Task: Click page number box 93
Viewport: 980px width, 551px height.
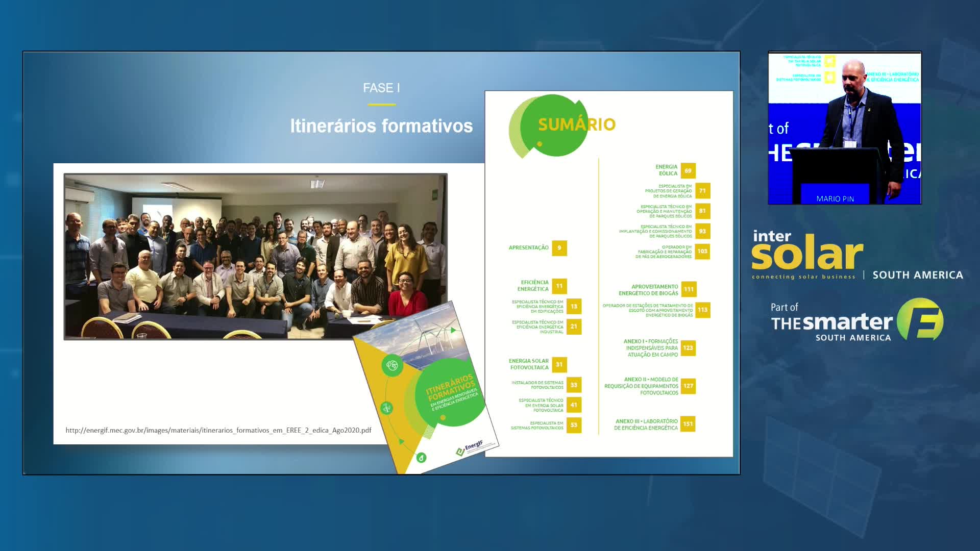Action: tap(703, 231)
